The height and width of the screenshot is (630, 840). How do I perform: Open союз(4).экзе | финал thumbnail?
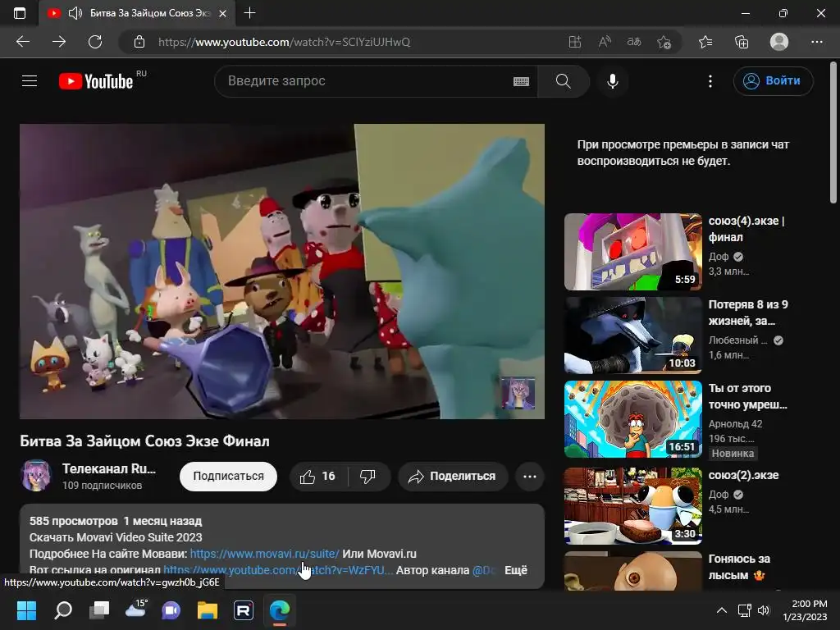[x=632, y=252]
